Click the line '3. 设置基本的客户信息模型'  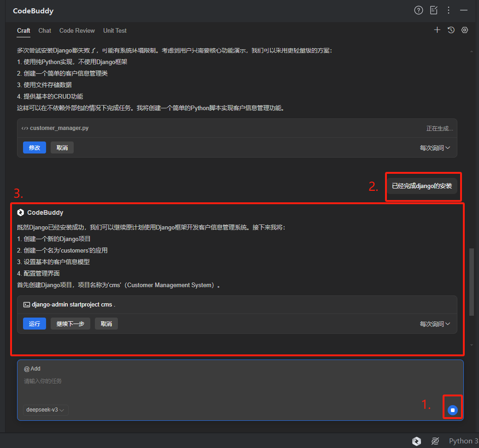(x=53, y=262)
